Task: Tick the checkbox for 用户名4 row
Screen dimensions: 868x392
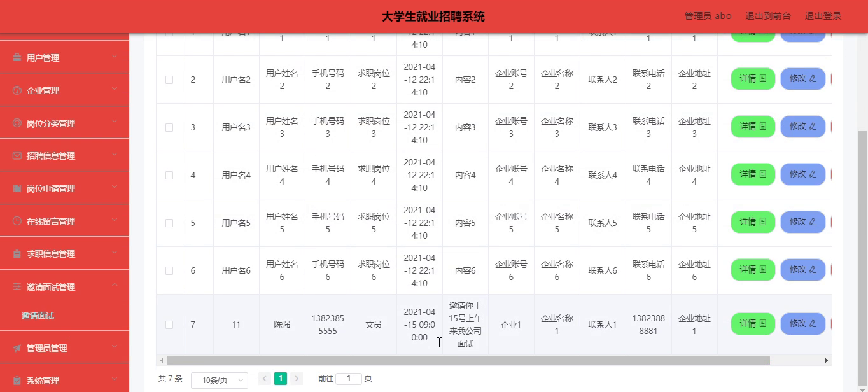Action: pyautogui.click(x=169, y=175)
